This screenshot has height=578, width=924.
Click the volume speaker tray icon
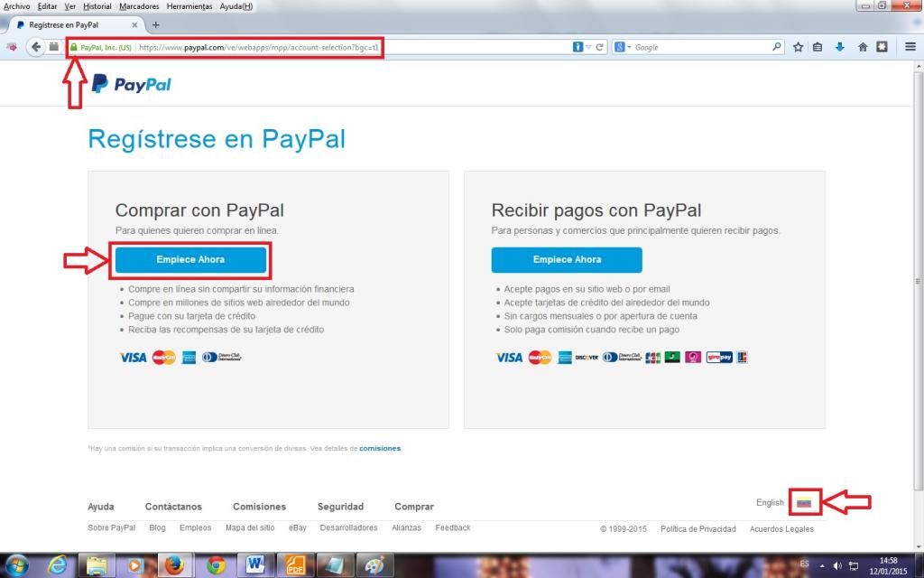coord(838,566)
